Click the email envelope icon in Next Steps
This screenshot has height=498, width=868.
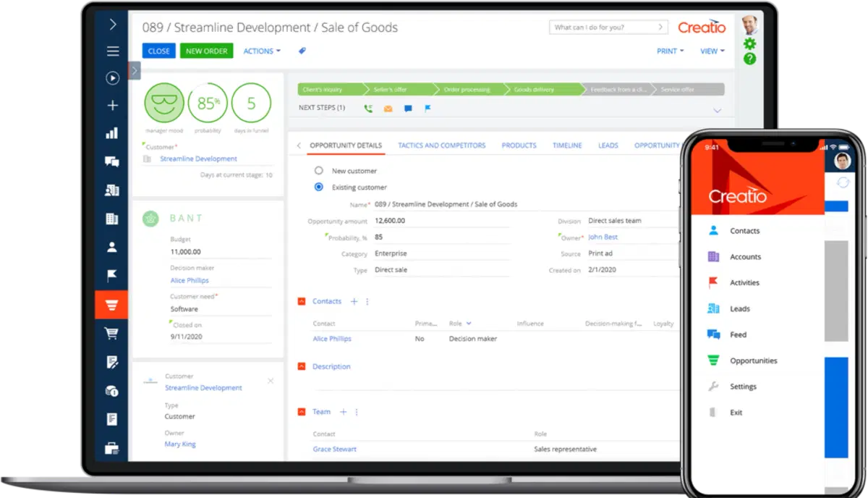pyautogui.click(x=388, y=109)
